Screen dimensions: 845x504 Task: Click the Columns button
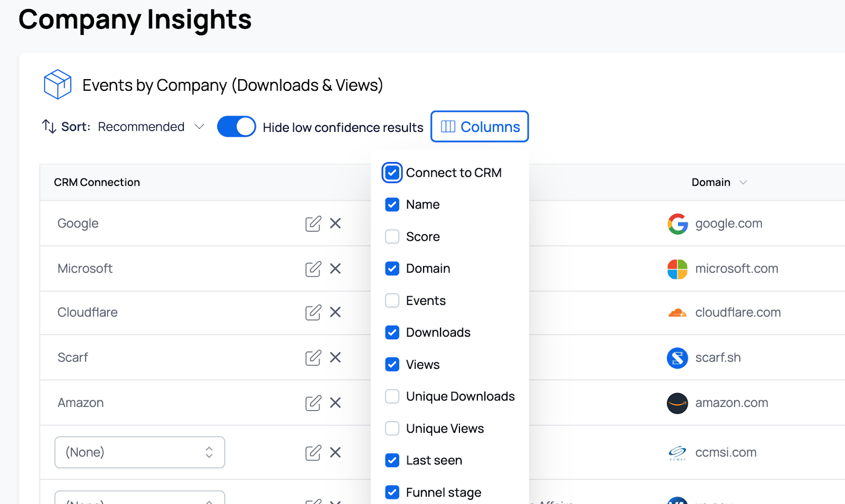480,127
